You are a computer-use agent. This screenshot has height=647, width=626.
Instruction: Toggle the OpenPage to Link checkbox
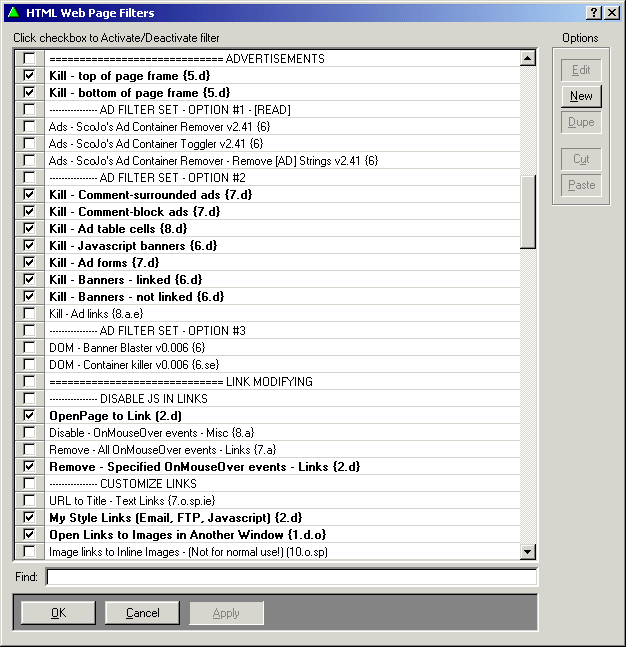coord(29,416)
